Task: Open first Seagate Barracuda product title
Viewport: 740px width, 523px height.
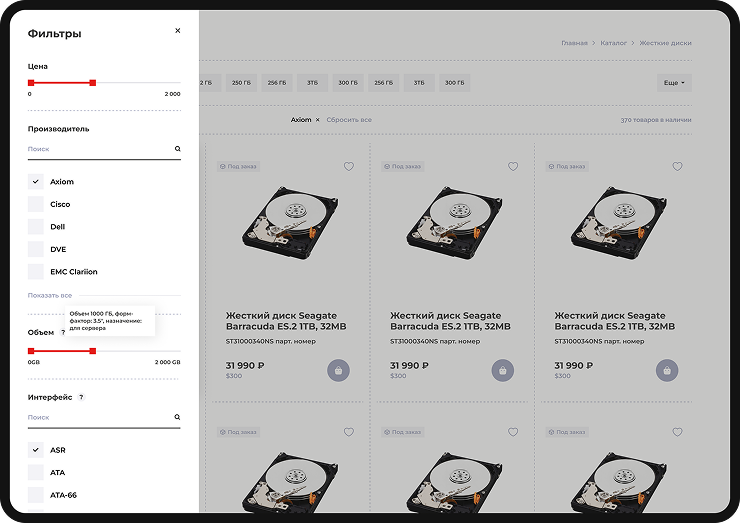Action: point(286,321)
